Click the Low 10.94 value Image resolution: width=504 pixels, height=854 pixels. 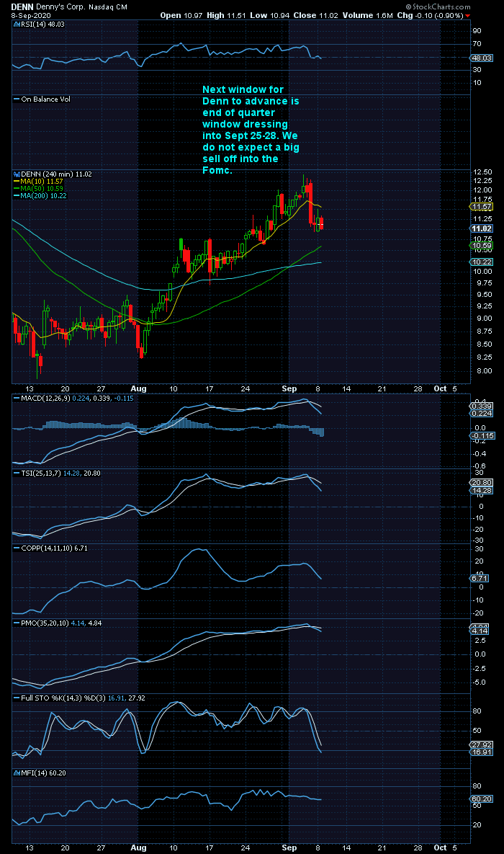[x=270, y=15]
